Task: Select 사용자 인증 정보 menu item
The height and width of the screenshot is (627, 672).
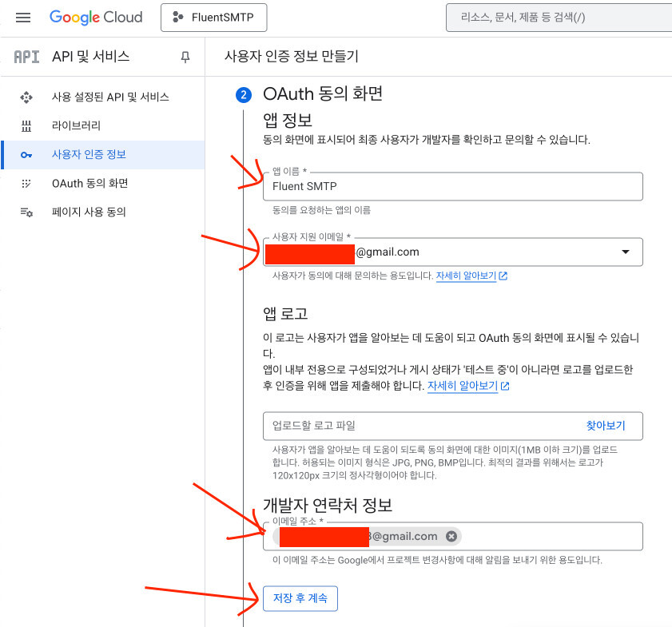Action: 103,155
